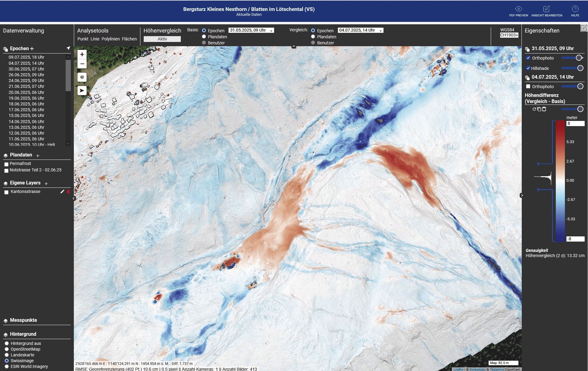Viewport: 588px width, 371px height.
Task: Select the locate/center map icon below zoom controls
Action: tap(81, 77)
